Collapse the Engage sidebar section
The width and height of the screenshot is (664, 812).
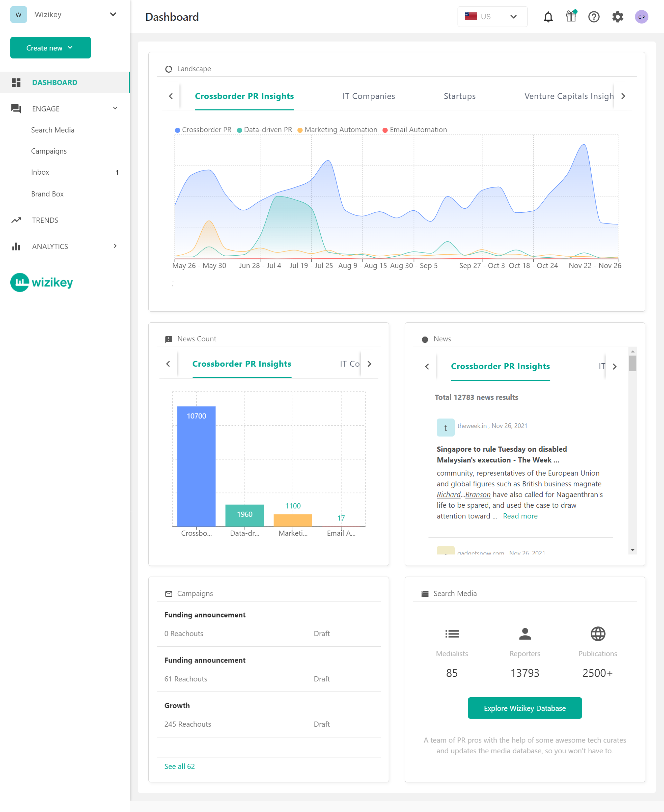click(x=115, y=109)
